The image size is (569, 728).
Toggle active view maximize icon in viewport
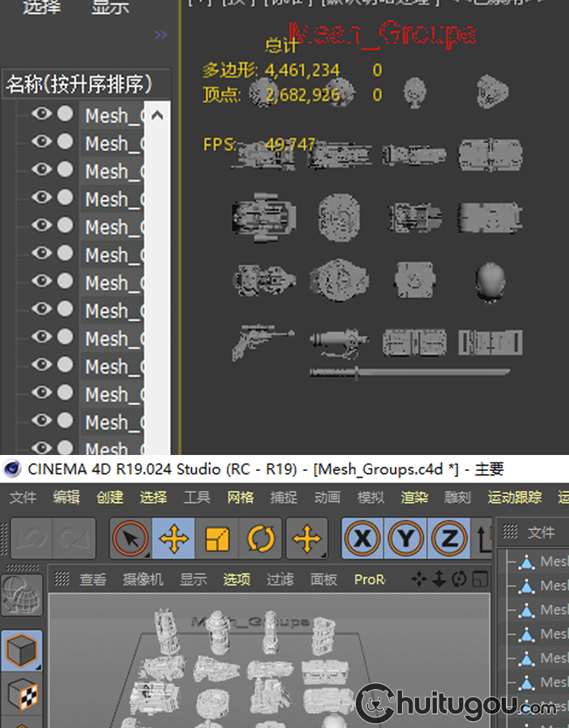pyautogui.click(x=479, y=579)
